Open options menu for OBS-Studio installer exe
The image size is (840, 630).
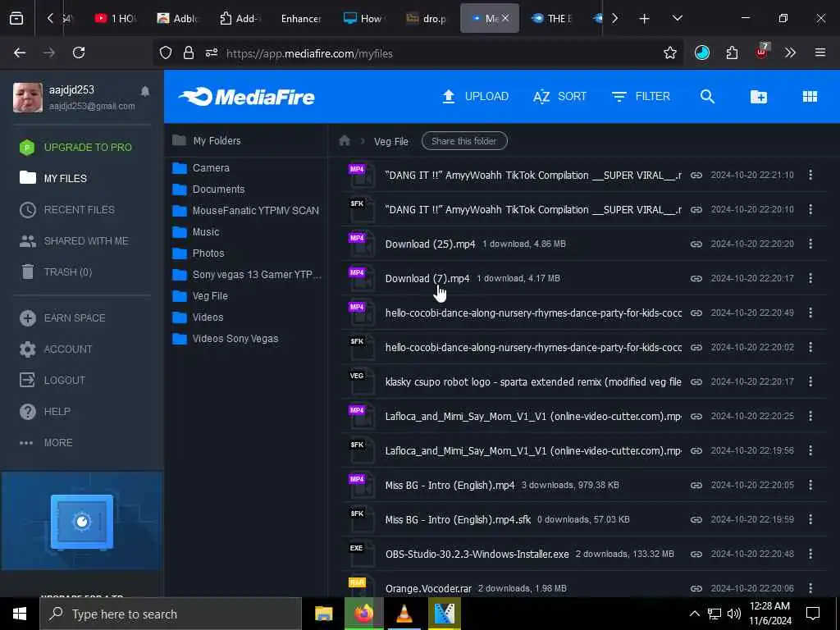pyautogui.click(x=810, y=554)
